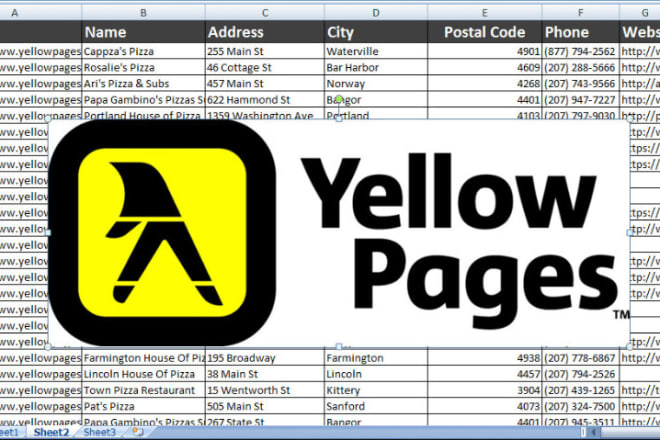The width and height of the screenshot is (660, 440).
Task: Select the 38 Main St address cell
Action: 265,374
